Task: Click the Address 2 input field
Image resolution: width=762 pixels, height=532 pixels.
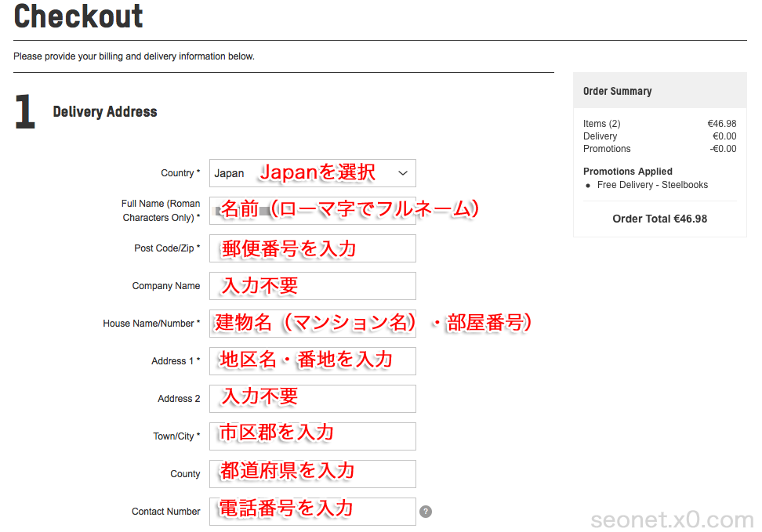Action: 312,399
